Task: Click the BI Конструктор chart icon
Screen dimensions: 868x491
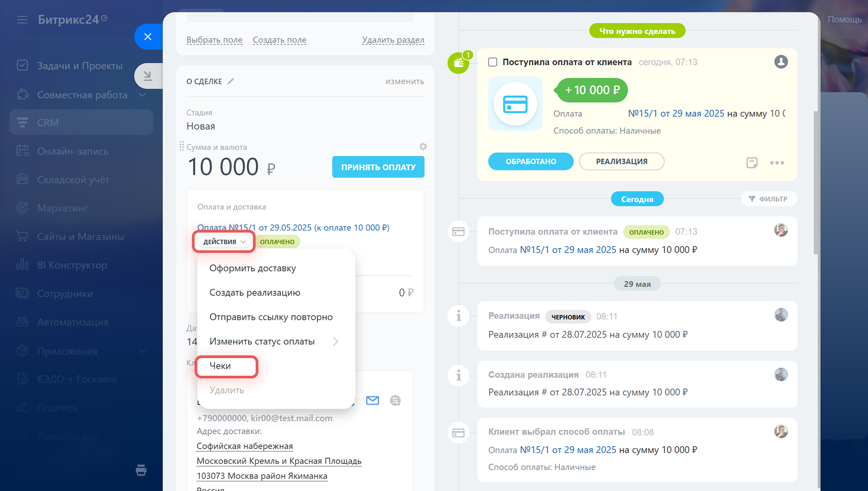Action: click(22, 264)
